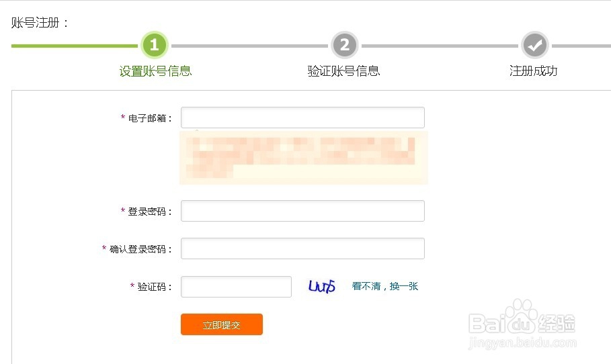611x364 pixels.
Task: Click the captcha code image
Action: 322,287
